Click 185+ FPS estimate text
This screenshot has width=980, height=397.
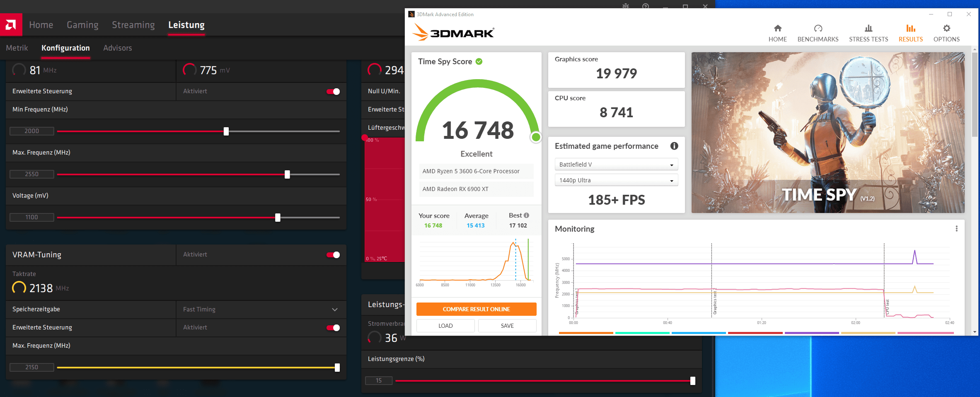pyautogui.click(x=616, y=200)
